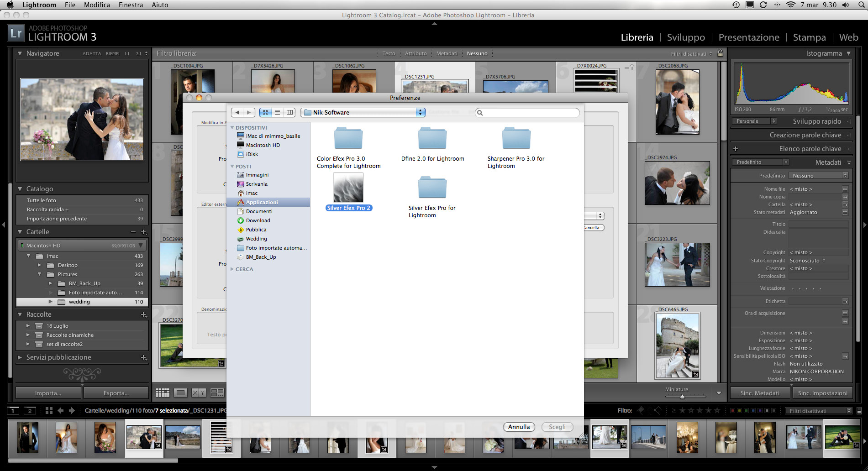Select the Silver Efex Pro 2 application

tap(348, 188)
